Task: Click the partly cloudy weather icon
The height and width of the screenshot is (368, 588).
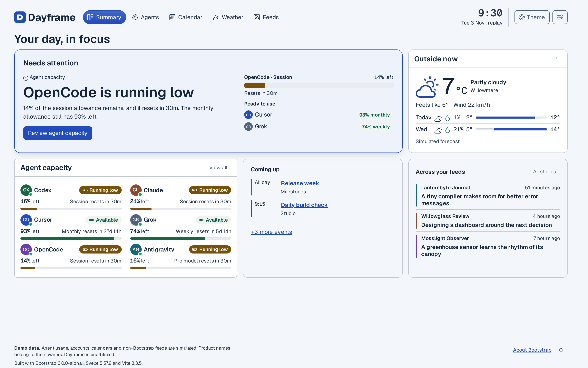Action: point(427,87)
